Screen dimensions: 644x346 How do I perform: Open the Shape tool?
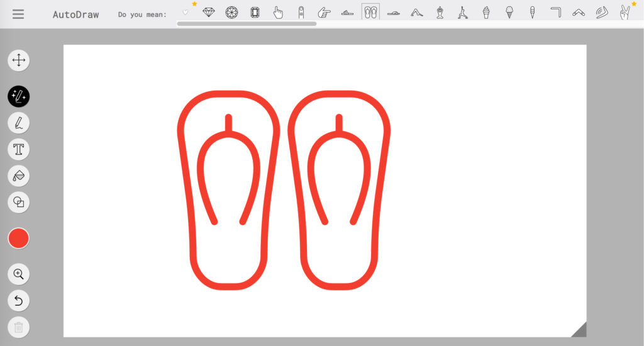pyautogui.click(x=18, y=202)
